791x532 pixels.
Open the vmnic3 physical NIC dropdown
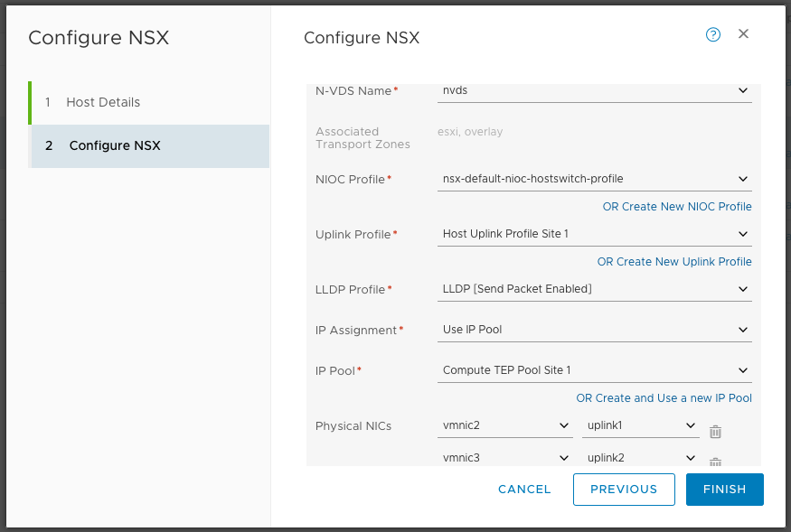(505, 458)
